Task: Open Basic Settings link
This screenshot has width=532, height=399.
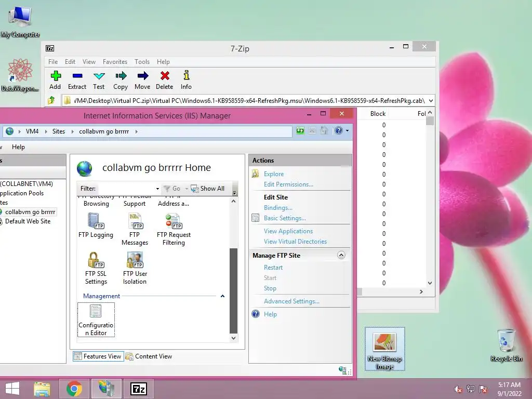Action: coord(285,218)
